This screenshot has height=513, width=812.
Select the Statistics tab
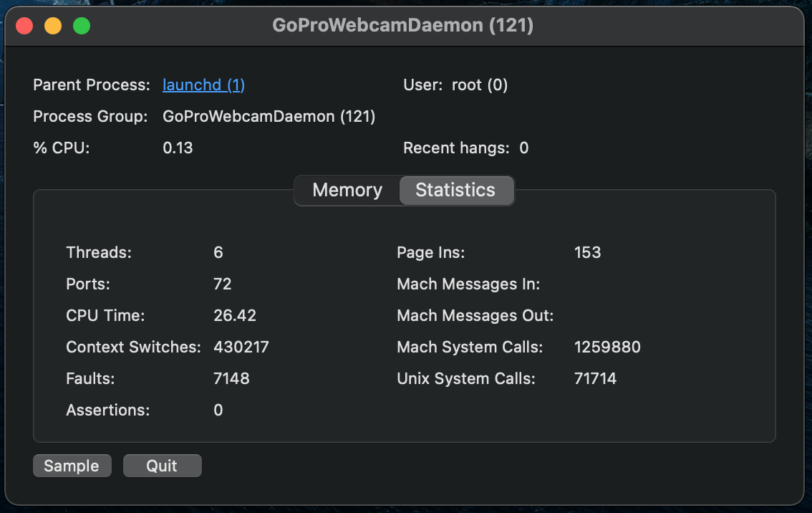click(x=455, y=190)
